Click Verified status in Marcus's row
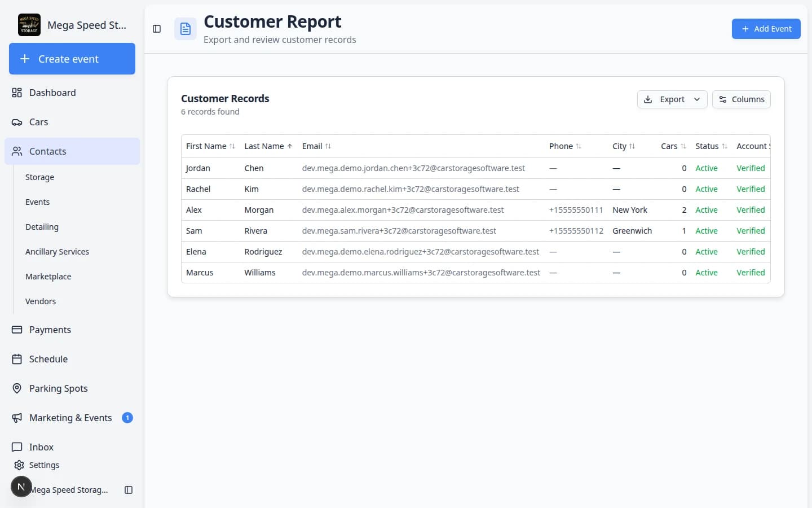 (751, 273)
